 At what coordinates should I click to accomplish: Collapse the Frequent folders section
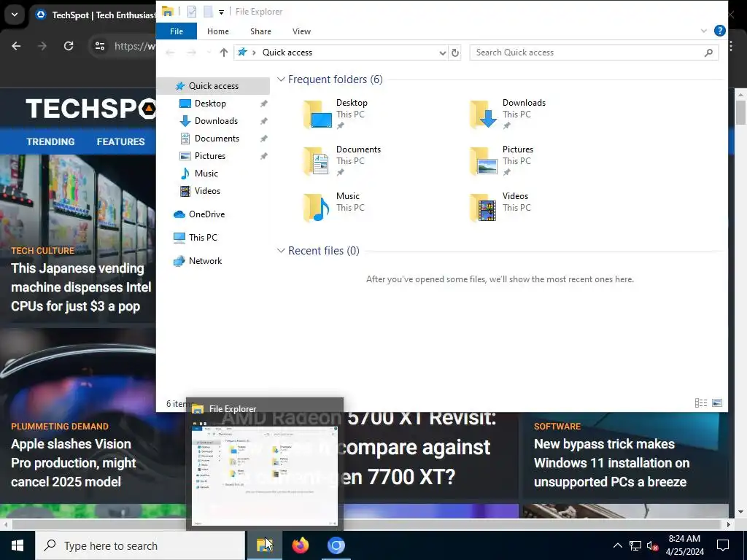281,79
